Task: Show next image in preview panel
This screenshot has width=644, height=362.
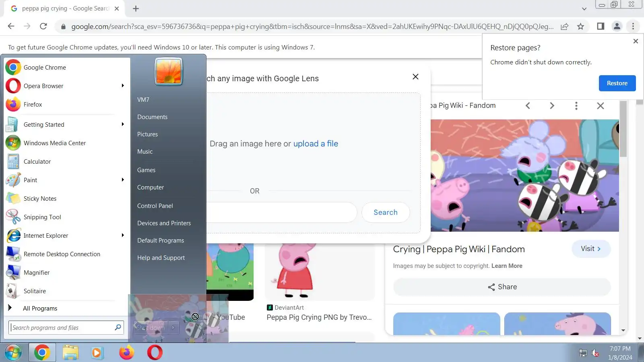Action: click(x=552, y=105)
